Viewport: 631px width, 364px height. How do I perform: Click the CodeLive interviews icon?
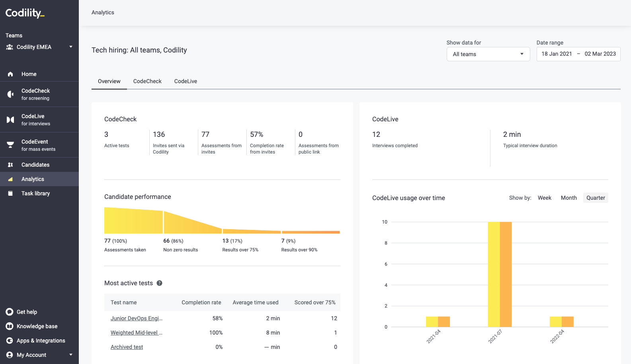pos(10,120)
